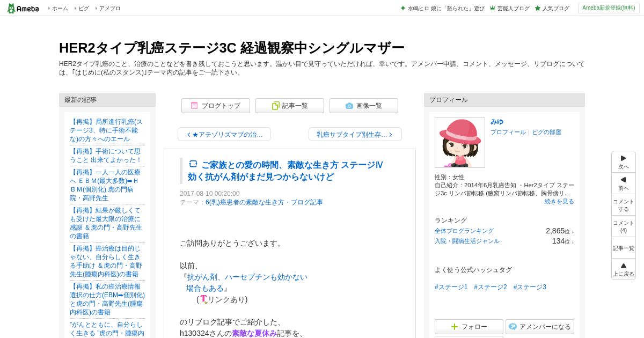Open the blog title HER2タイプ乳癌ステージ3C

[231, 48]
